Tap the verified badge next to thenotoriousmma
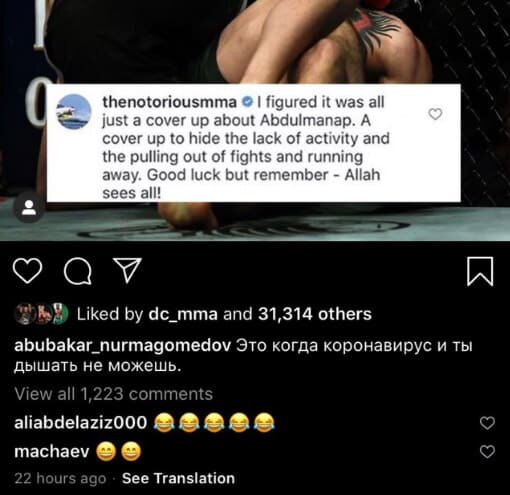 pyautogui.click(x=246, y=102)
